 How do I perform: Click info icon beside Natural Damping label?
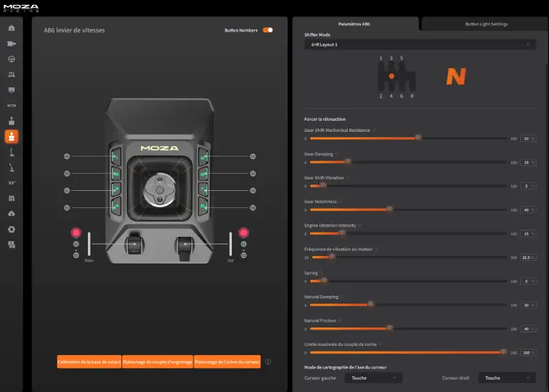(341, 297)
